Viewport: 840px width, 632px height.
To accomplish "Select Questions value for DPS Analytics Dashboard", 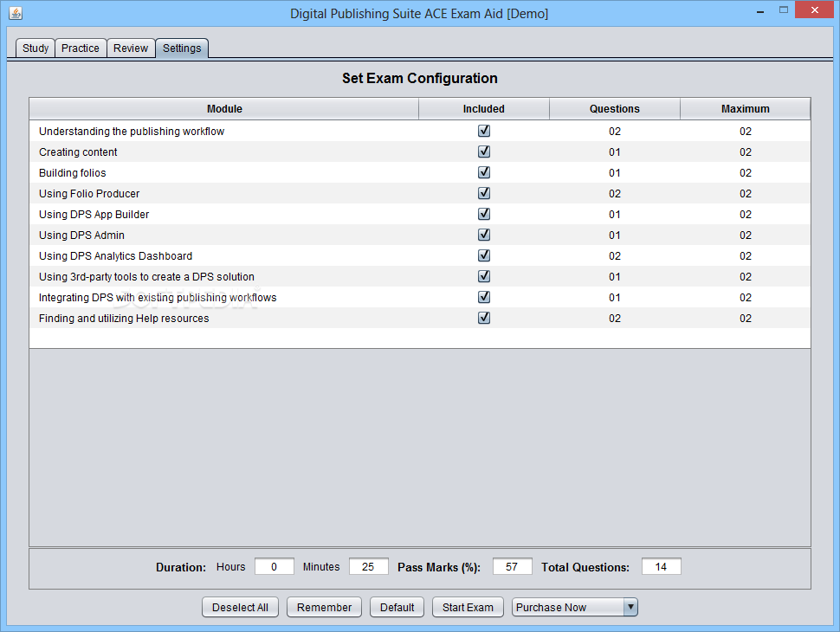I will pos(615,256).
